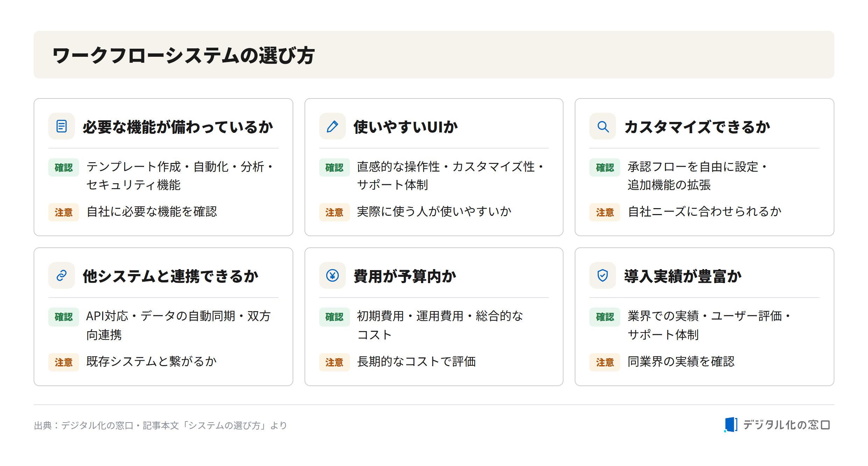Click the link chain icon by 他システムと連携できるか
This screenshot has width=868, height=466.
[x=62, y=275]
